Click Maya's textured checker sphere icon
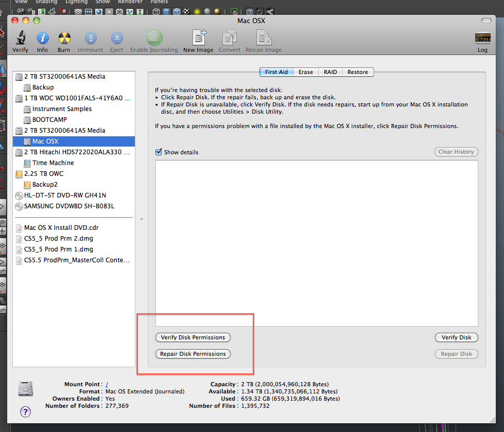This screenshot has height=432, width=504. 187,11
